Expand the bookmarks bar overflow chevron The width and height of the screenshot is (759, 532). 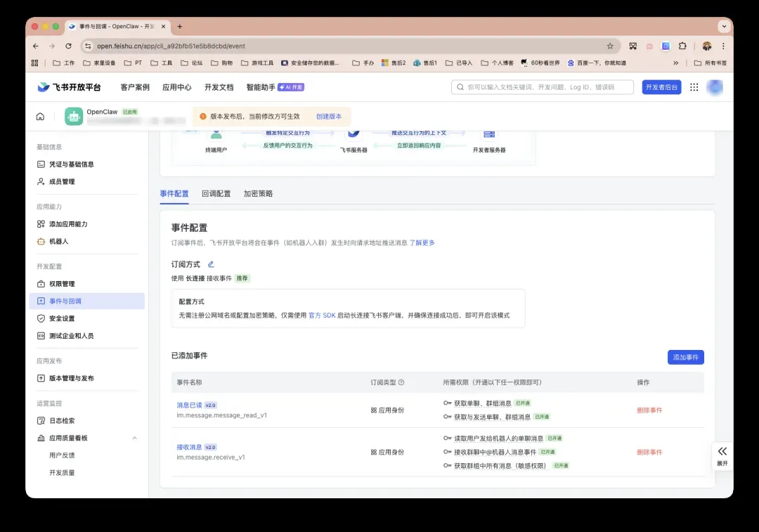(676, 63)
